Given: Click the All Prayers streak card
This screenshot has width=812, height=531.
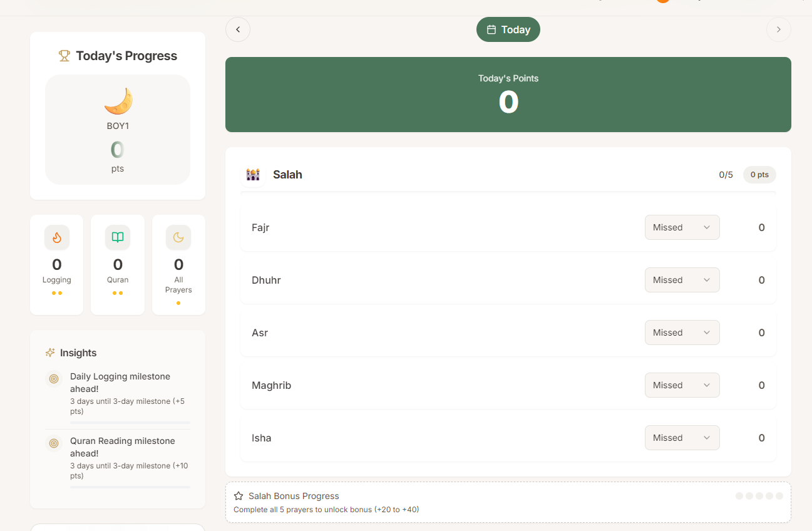Looking at the screenshot, I should click(178, 265).
